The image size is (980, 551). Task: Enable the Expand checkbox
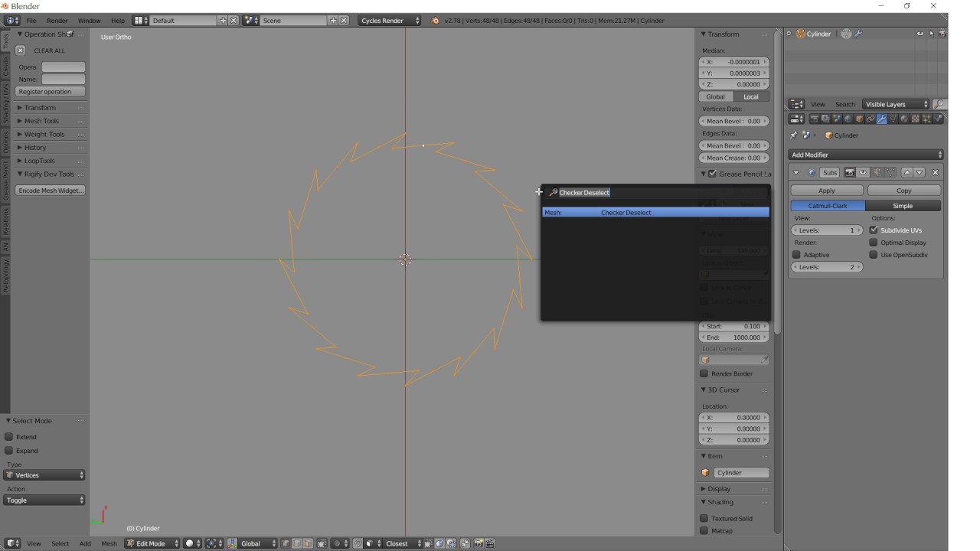(x=9, y=451)
